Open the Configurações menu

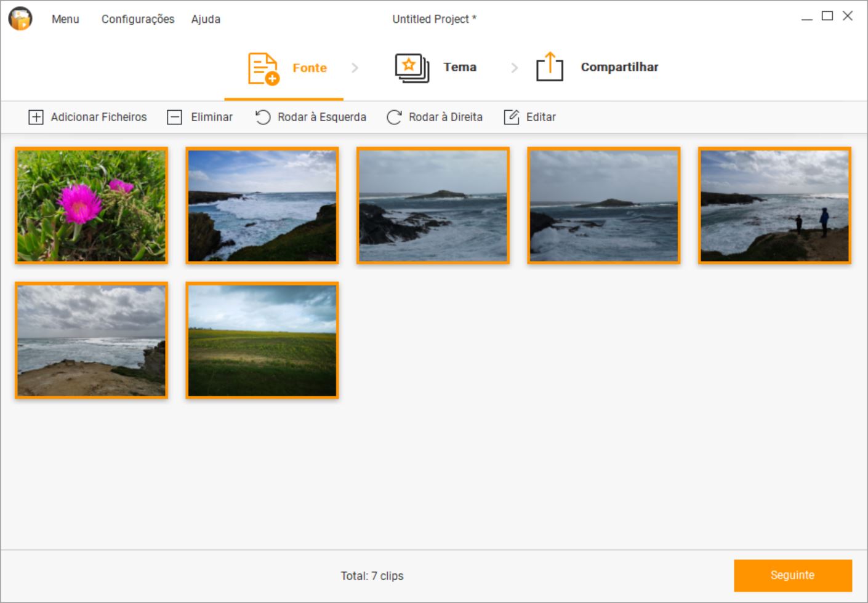(x=138, y=19)
